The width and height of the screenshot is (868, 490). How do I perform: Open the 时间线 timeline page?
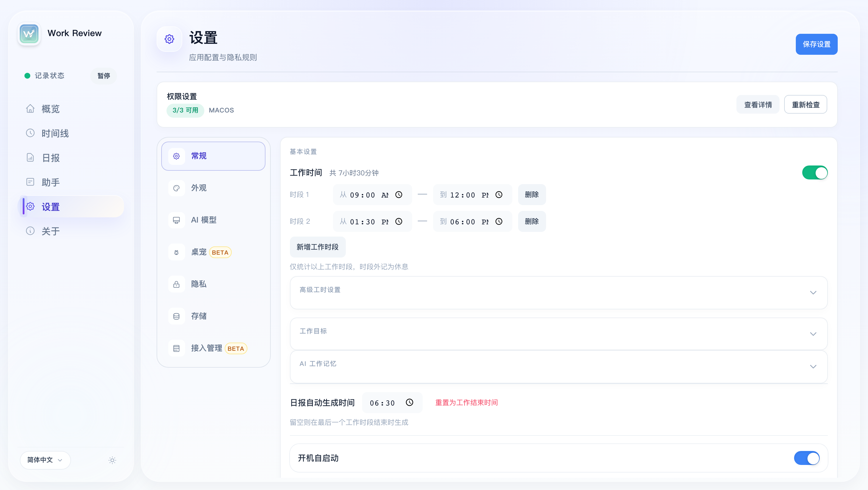[x=71, y=133]
